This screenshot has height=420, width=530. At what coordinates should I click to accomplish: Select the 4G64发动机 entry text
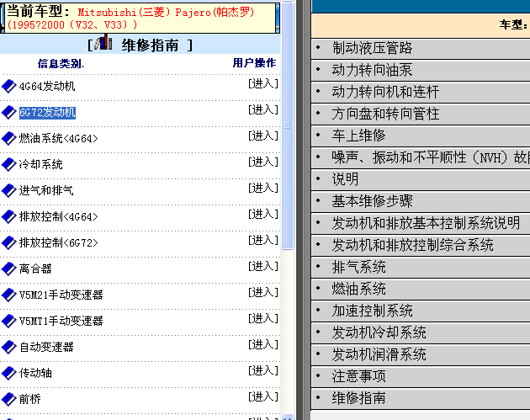pyautogui.click(x=47, y=86)
